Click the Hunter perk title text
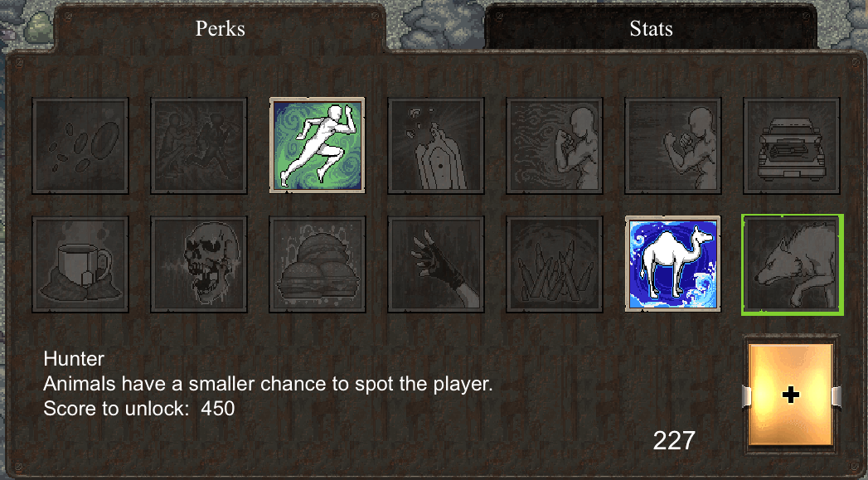Image resolution: width=868 pixels, height=480 pixels. click(x=74, y=359)
